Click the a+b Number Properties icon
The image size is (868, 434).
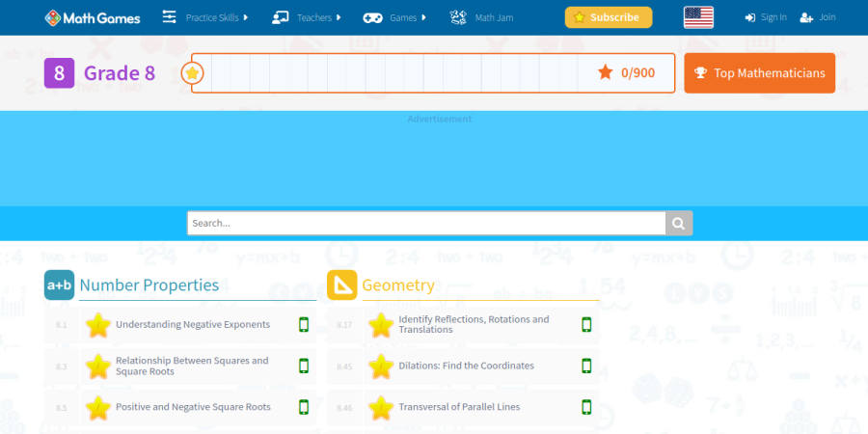(x=59, y=285)
